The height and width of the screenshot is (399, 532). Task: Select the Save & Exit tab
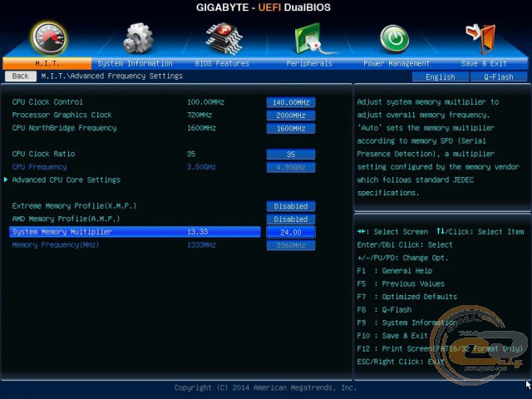click(x=484, y=63)
